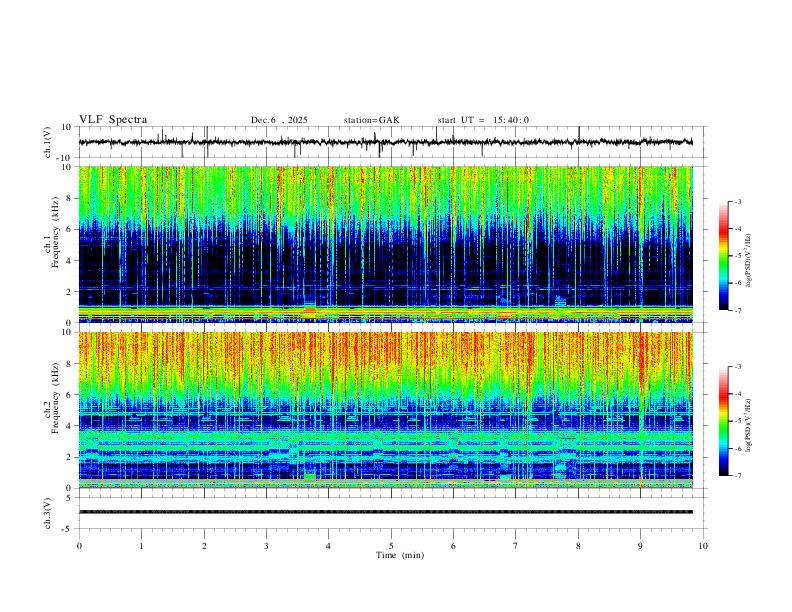Click time axis tick label "9"
The height and width of the screenshot is (612, 792).
point(640,546)
